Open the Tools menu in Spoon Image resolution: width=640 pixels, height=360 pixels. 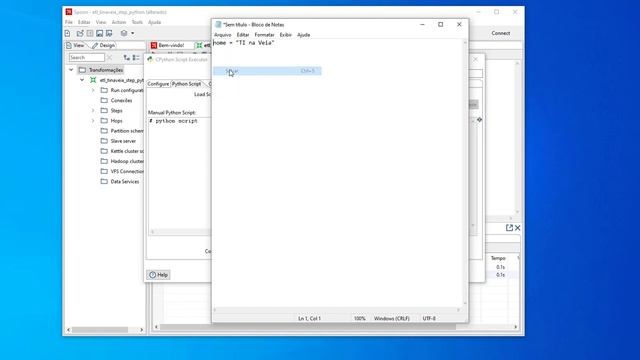coord(137,22)
